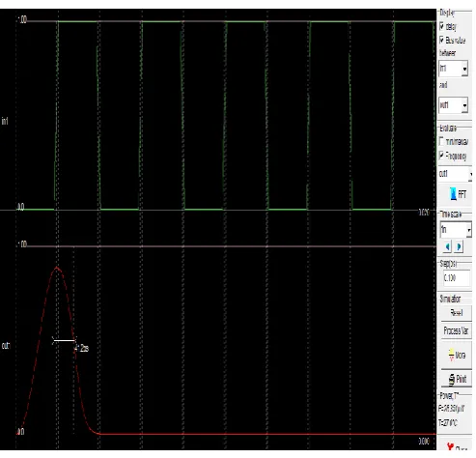The image size is (476, 458).
Task: Open Process Var settings
Action: (x=457, y=330)
